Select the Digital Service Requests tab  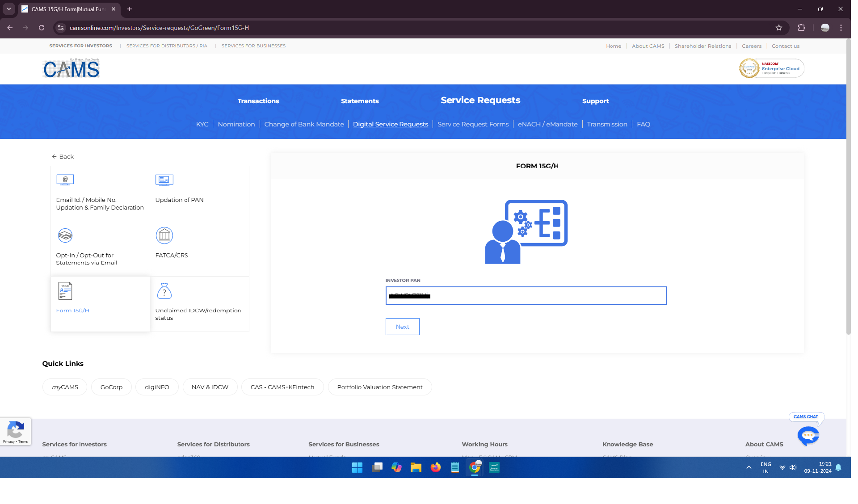tap(390, 124)
